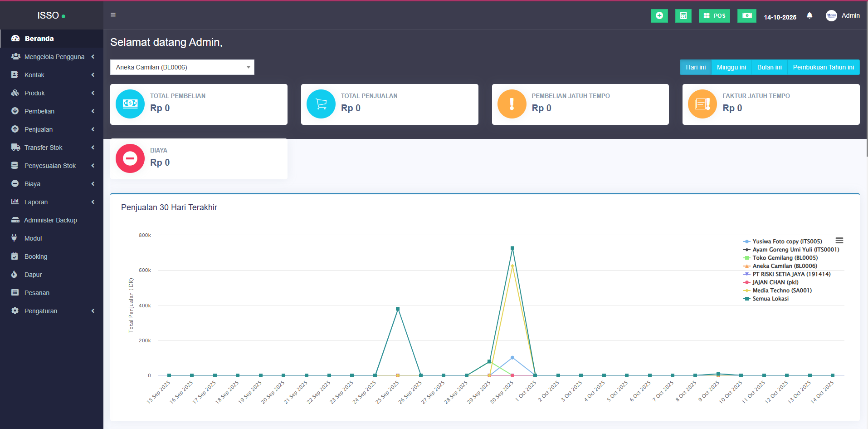Viewport: 868px width, 429px height.
Task: Click the 30 Sep 2025 peak marker
Action: (x=512, y=248)
